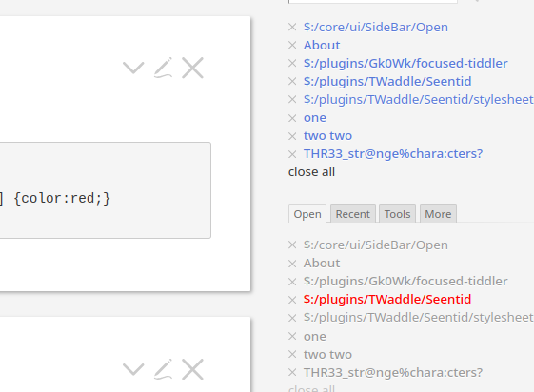Click the X beside the blue 'one' link

[292, 118]
